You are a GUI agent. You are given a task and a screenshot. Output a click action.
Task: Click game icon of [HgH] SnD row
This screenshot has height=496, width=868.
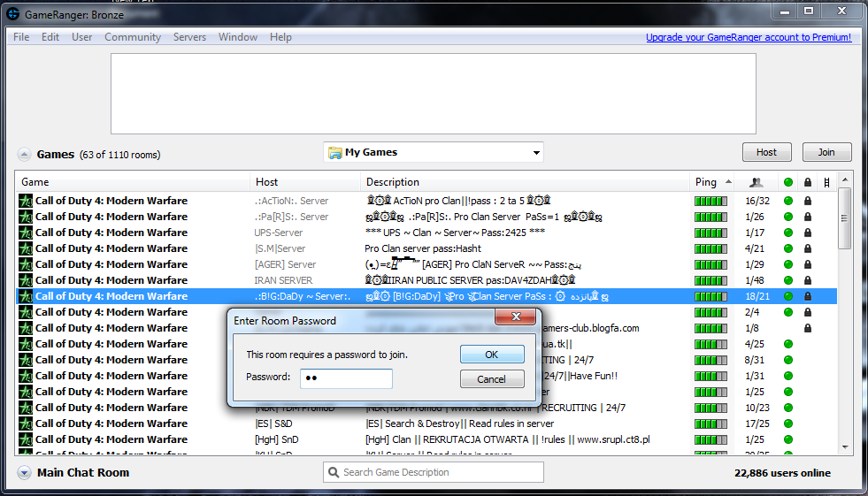[26, 439]
